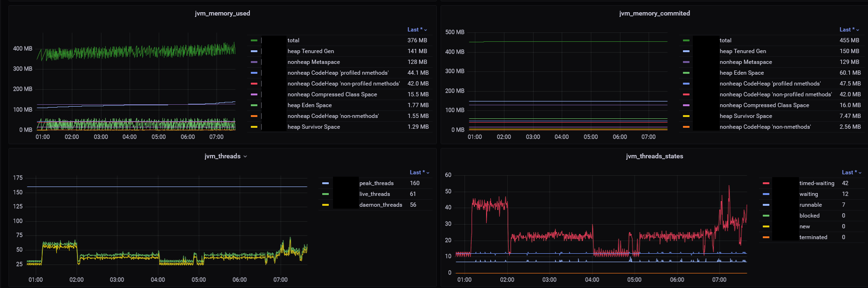Click the peak_threads value 160
Image resolution: width=868 pixels, height=288 pixels.
(415, 183)
